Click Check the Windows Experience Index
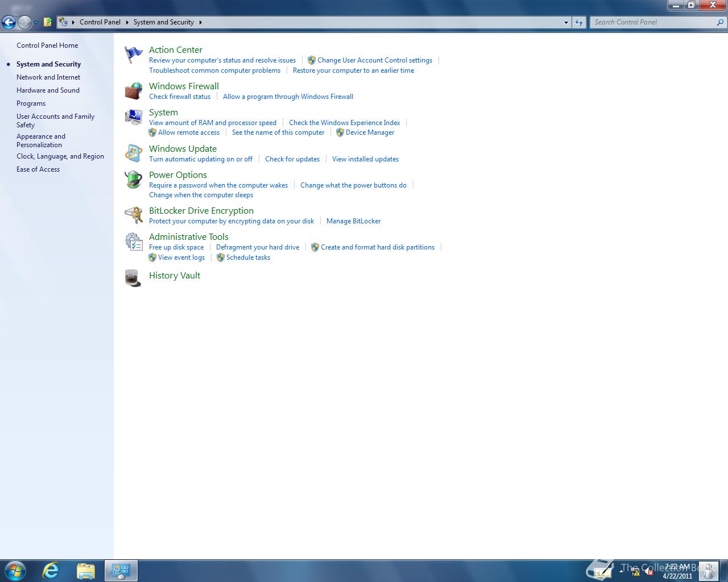 (x=344, y=123)
